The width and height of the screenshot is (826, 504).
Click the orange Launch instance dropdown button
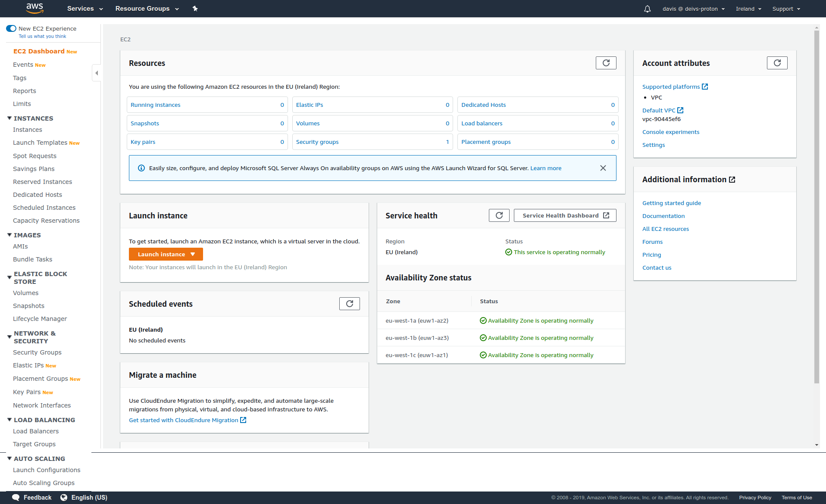166,254
